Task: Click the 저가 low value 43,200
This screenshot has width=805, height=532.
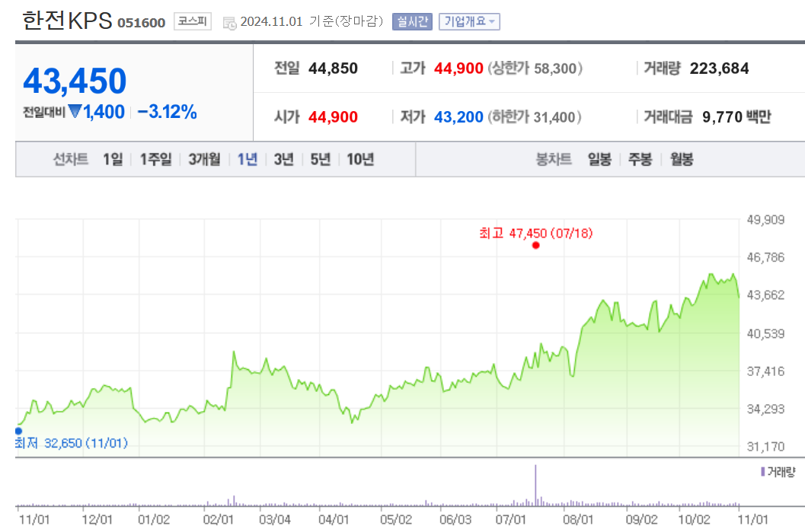Action: (458, 117)
